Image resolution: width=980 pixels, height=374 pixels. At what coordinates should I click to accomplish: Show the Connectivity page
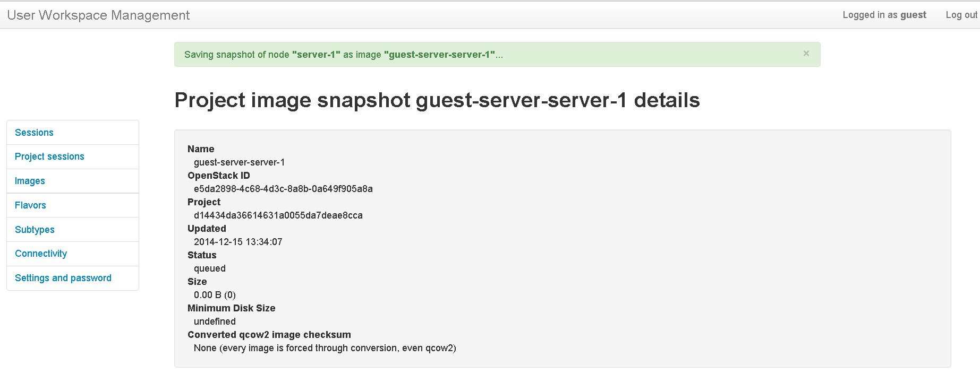click(x=41, y=254)
